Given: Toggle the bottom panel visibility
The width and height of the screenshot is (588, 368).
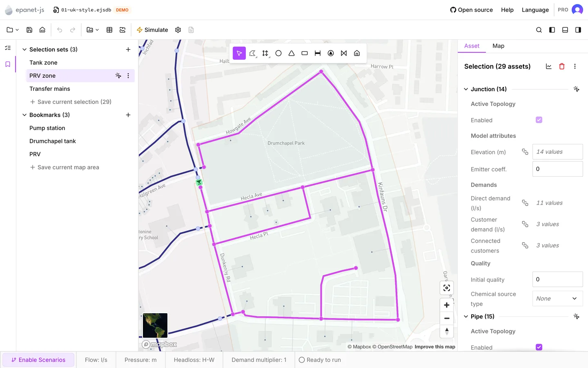Looking at the screenshot, I should click(565, 30).
